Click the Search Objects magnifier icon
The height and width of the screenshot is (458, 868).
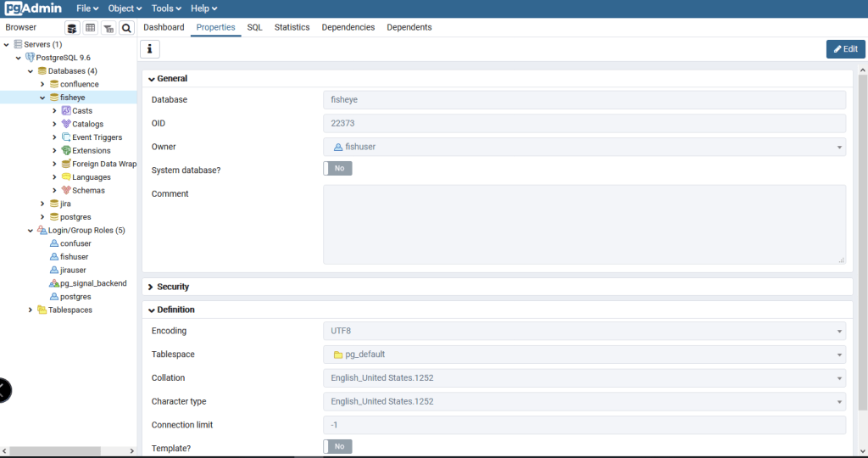click(x=126, y=28)
